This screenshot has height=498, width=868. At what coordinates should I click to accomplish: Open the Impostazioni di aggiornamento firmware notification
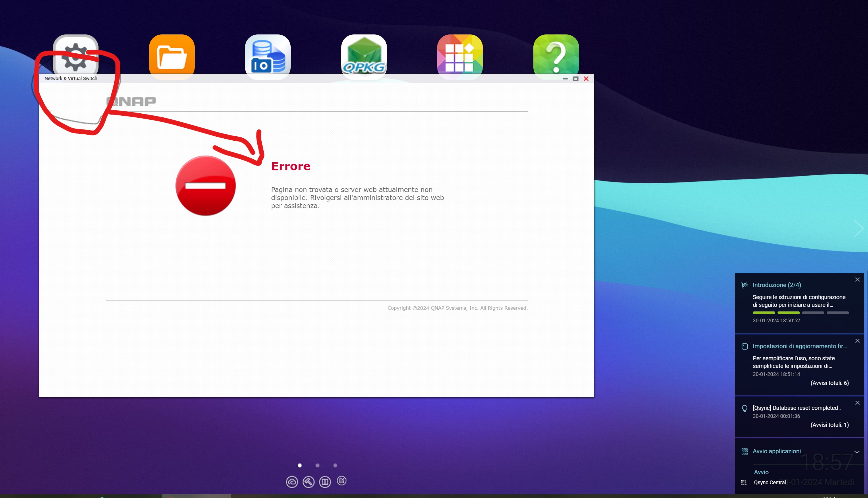tap(800, 346)
